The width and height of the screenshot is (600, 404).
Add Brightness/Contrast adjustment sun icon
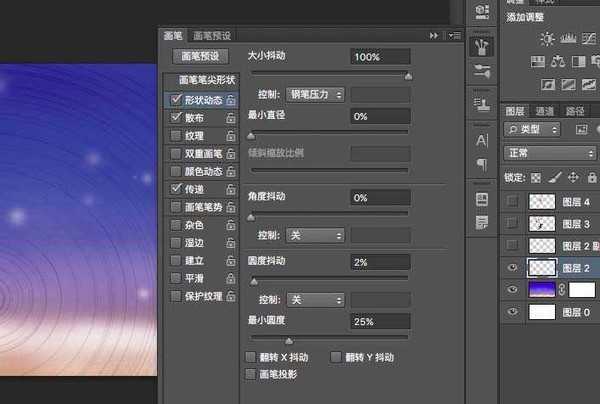pyautogui.click(x=547, y=39)
